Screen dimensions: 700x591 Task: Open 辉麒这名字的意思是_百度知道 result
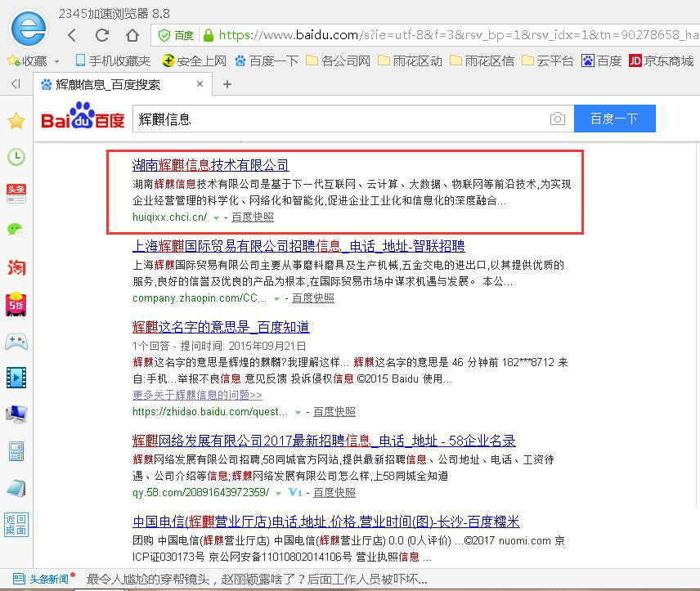[x=221, y=327]
